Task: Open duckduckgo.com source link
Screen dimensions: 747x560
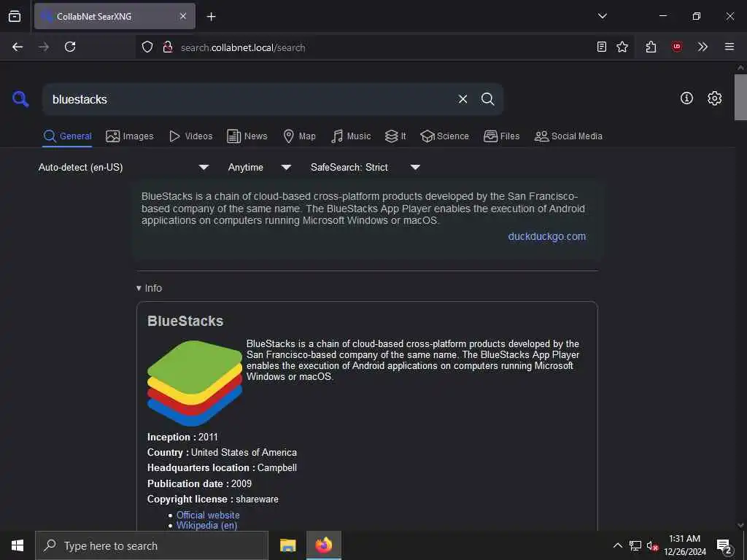Action: (547, 236)
